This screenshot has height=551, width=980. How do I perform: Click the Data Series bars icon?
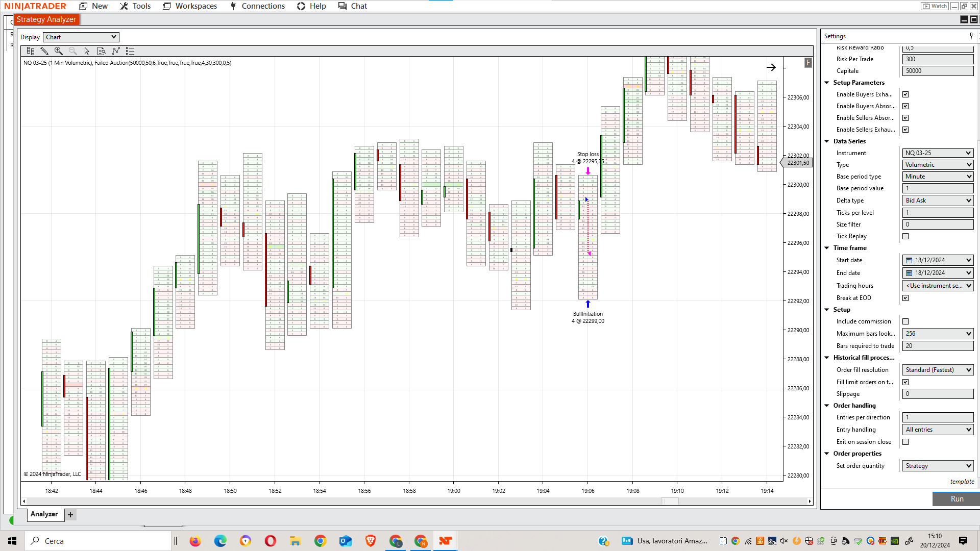tap(31, 51)
